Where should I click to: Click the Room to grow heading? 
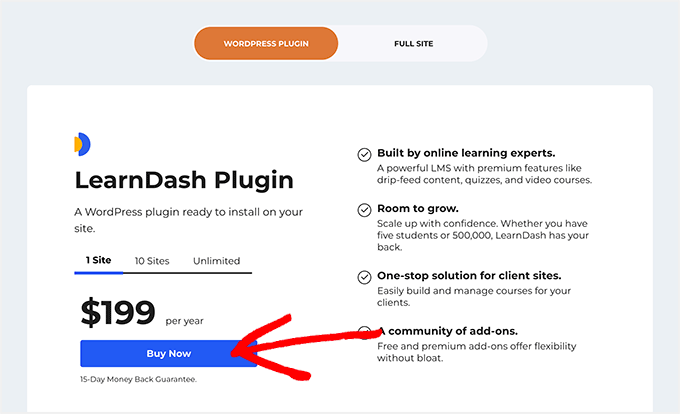pos(418,209)
